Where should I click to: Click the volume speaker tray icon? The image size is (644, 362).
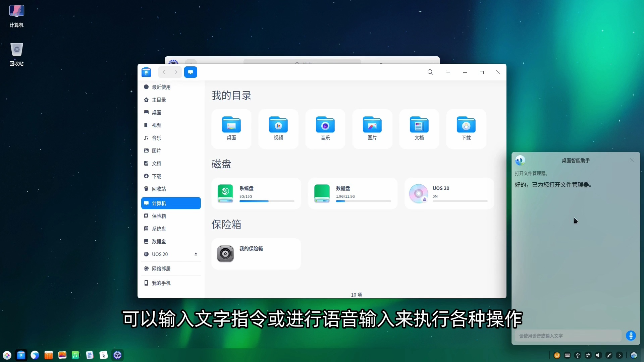[x=598, y=355]
